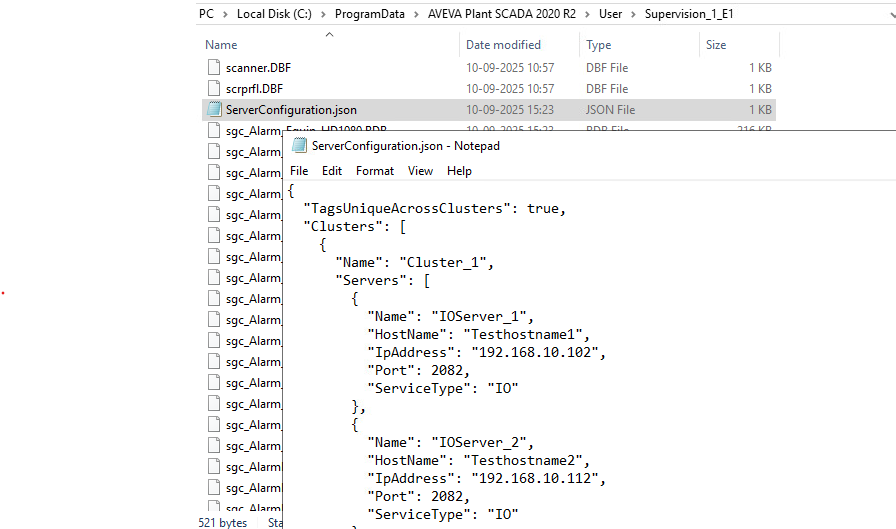Expand chevron after User in breadcrumb

tap(633, 14)
